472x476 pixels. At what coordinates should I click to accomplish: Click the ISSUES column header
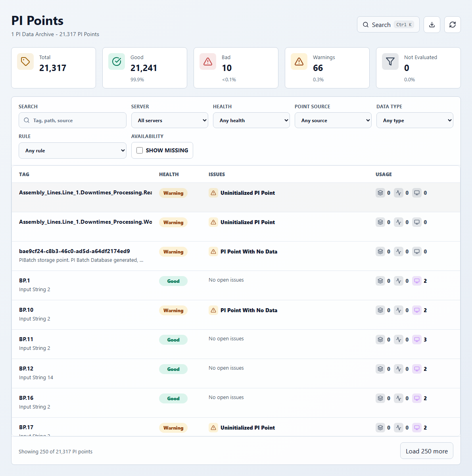(217, 174)
